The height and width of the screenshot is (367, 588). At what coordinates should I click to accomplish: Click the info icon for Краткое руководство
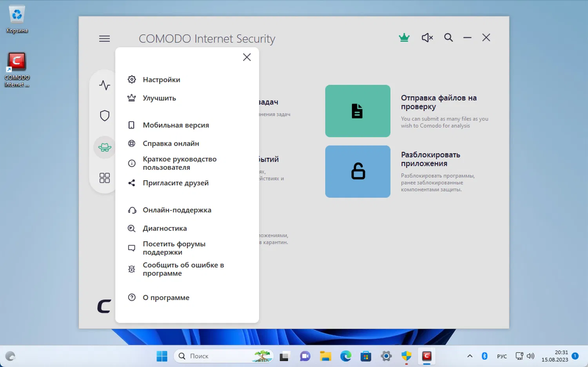tap(132, 163)
